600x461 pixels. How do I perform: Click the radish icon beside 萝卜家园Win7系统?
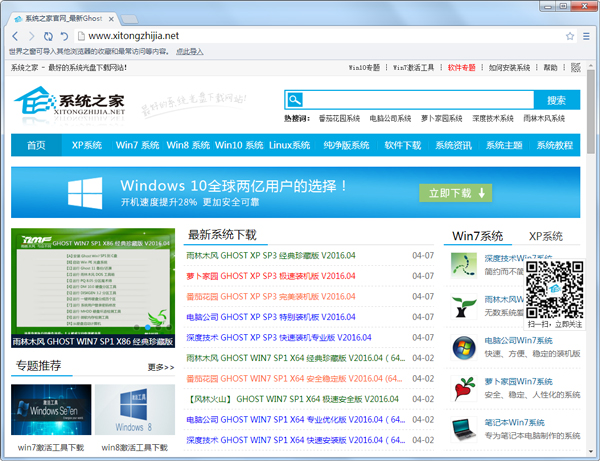(x=463, y=388)
